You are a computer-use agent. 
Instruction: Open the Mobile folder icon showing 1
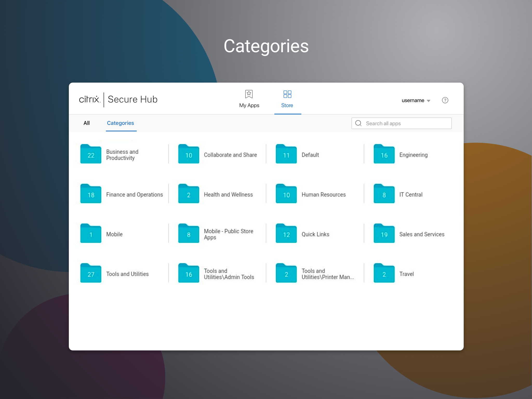pos(91,233)
